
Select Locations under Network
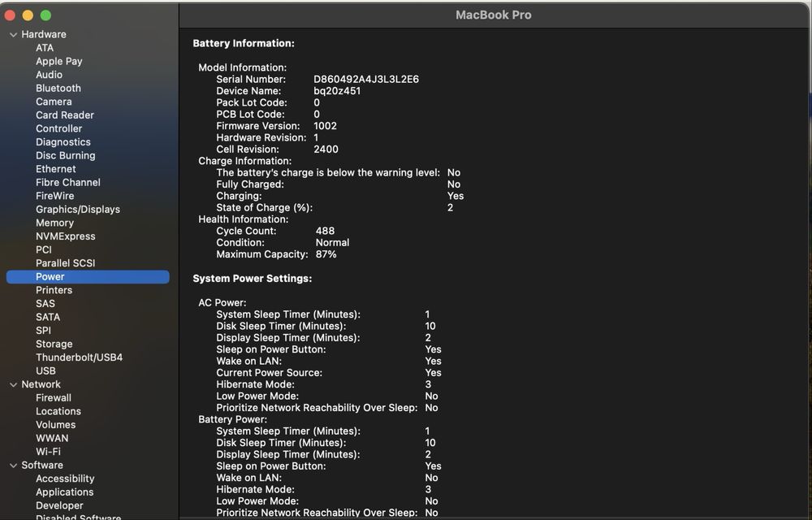(x=58, y=411)
